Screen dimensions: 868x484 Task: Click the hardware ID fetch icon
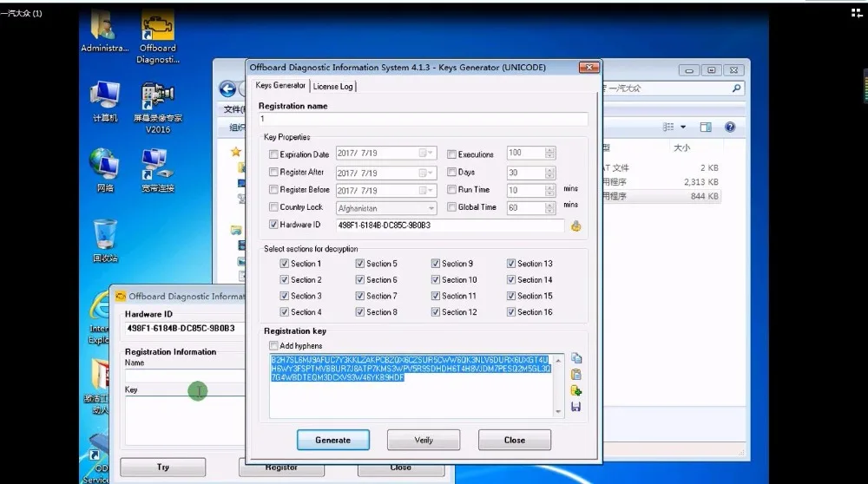pos(575,226)
